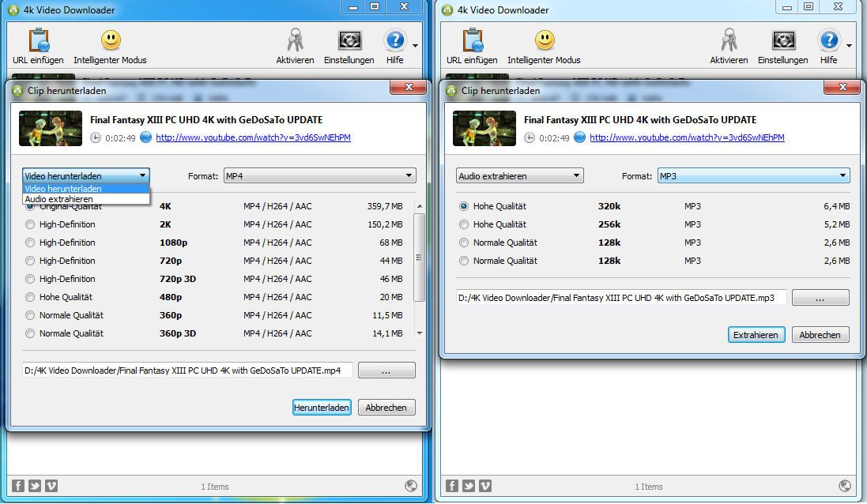Click Twitter icon in left window status bar
Screen dimensions: 867x504
35,486
